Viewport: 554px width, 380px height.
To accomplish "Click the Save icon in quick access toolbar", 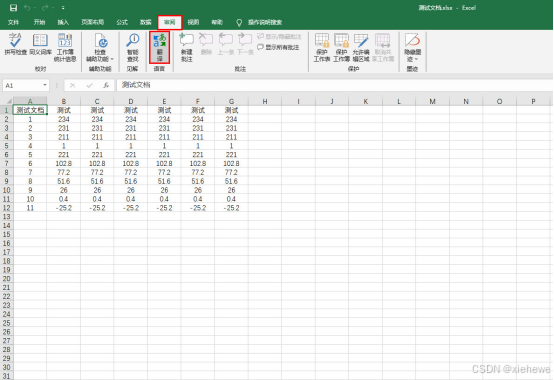I will (13, 8).
